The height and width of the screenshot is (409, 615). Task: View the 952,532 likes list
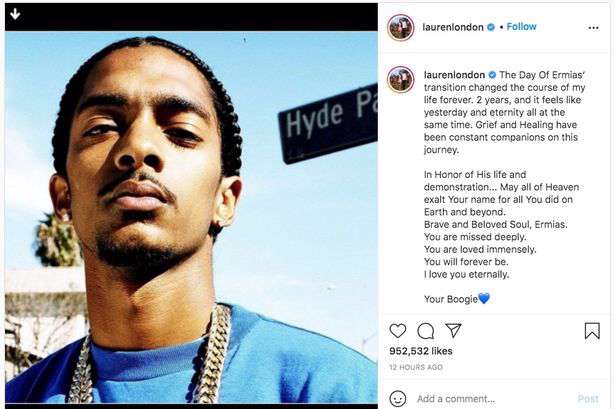tap(421, 351)
